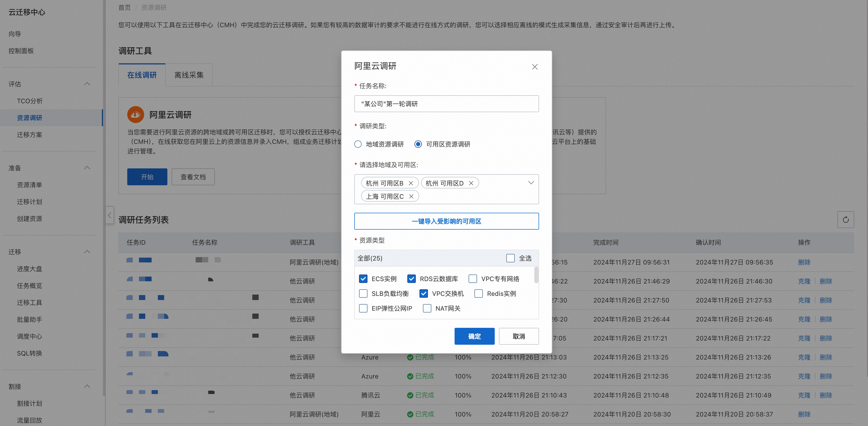Click the 完成时间 column header

coord(606,242)
